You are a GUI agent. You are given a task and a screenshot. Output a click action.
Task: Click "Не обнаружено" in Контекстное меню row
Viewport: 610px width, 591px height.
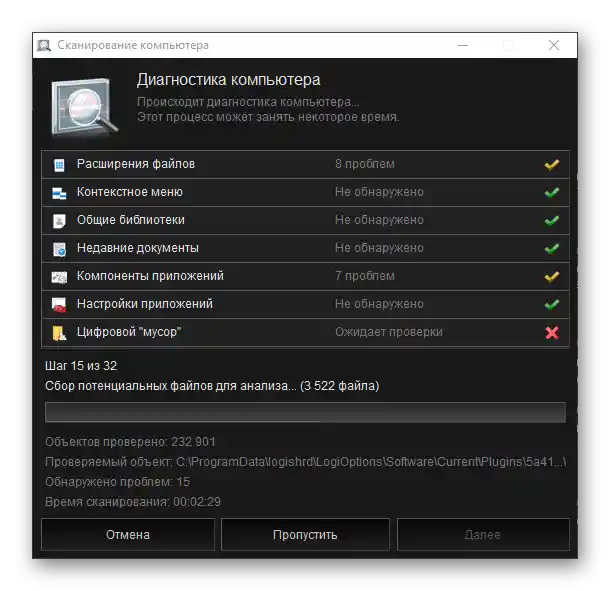pyautogui.click(x=379, y=192)
